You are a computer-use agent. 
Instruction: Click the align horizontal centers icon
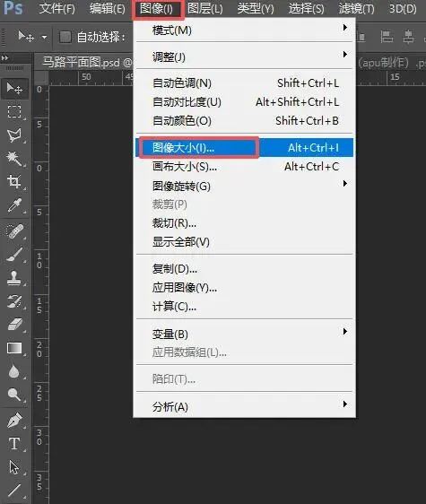point(408,37)
